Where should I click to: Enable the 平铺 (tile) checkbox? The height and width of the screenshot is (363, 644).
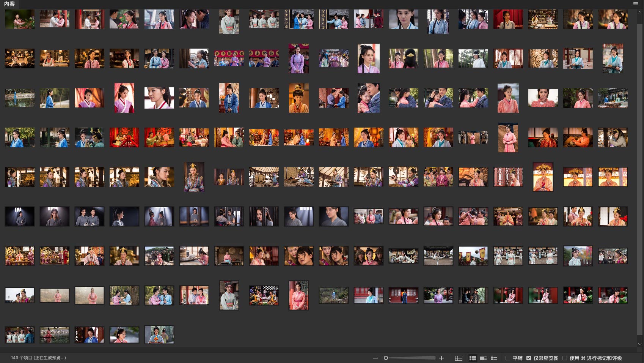click(508, 358)
